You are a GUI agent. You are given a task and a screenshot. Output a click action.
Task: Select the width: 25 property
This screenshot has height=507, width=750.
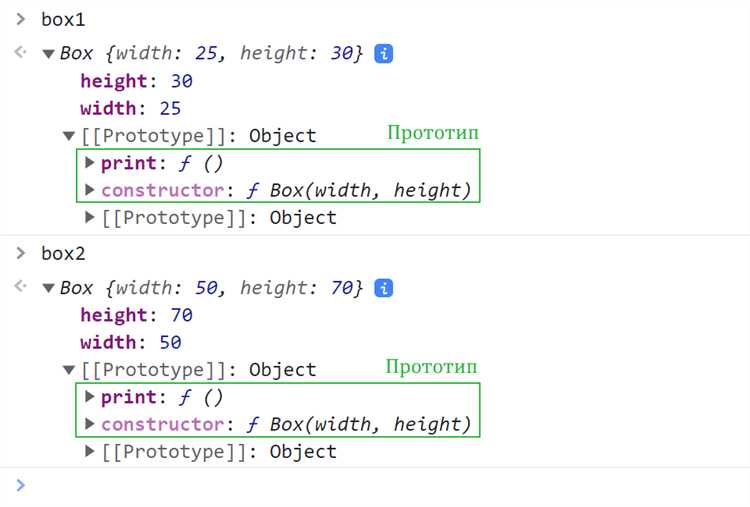131,109
